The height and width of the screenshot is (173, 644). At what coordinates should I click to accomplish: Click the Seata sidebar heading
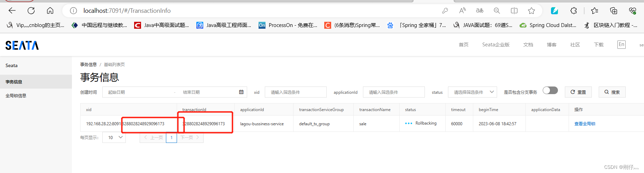[x=11, y=65]
